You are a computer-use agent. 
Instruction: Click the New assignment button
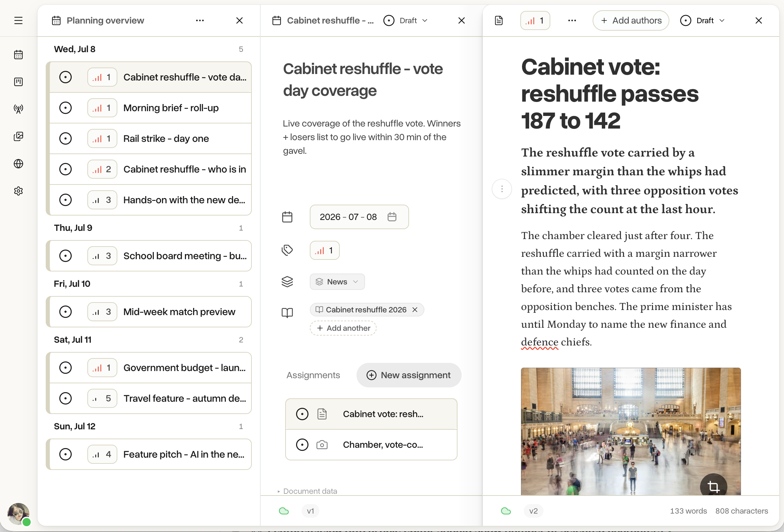pos(409,375)
